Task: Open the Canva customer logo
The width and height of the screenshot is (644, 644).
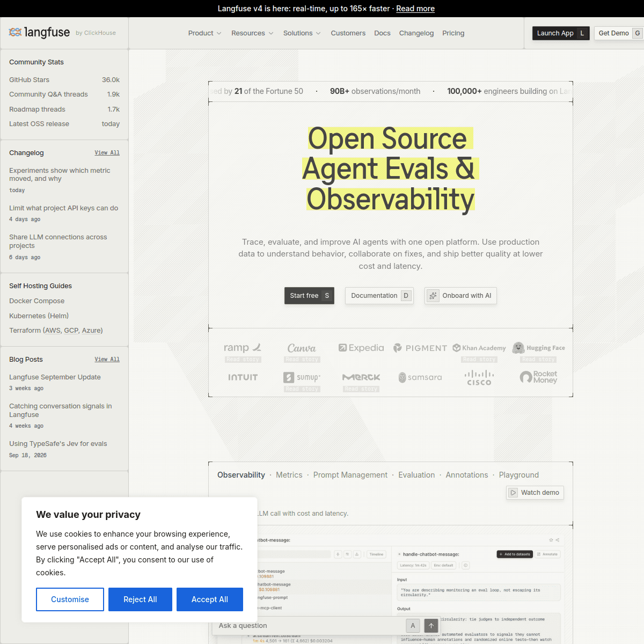Action: click(302, 348)
